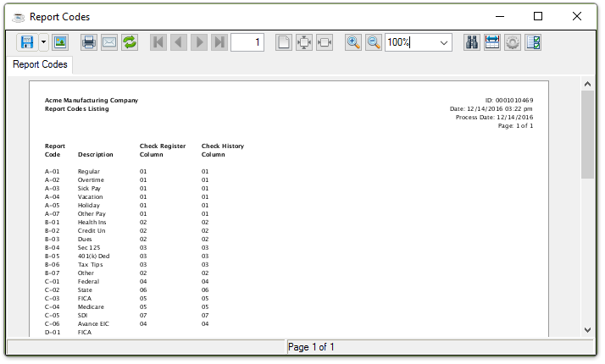The height and width of the screenshot is (364, 605).
Task: Print the report with the printer icon
Action: [89, 42]
